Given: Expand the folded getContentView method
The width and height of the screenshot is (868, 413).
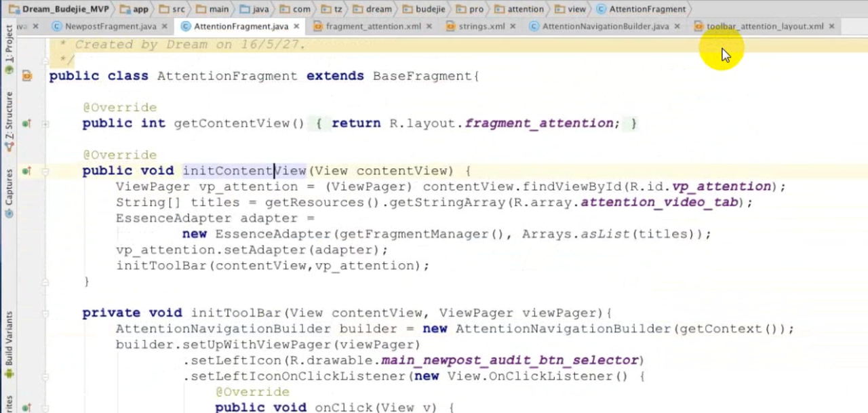Looking at the screenshot, I should tap(45, 123).
